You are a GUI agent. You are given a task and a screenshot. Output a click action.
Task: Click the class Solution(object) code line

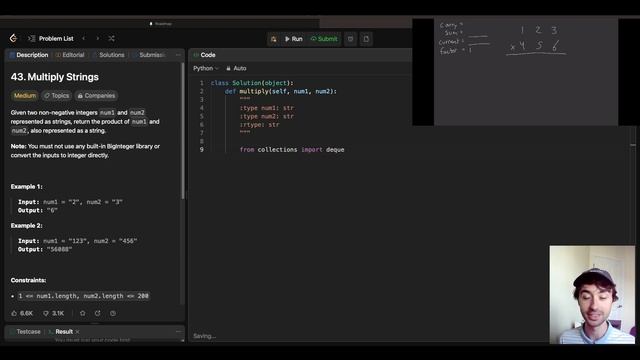(252, 82)
